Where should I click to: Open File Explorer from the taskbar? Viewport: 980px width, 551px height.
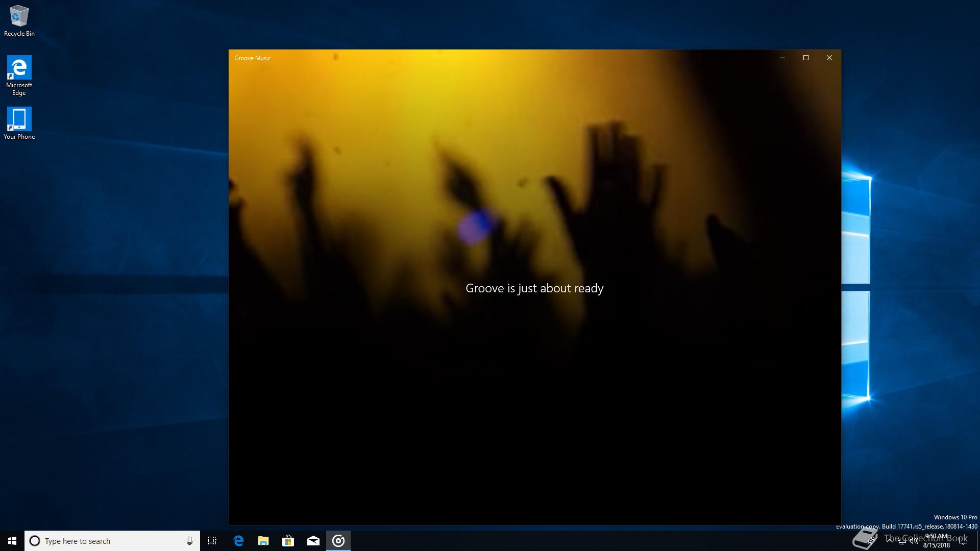tap(263, 541)
